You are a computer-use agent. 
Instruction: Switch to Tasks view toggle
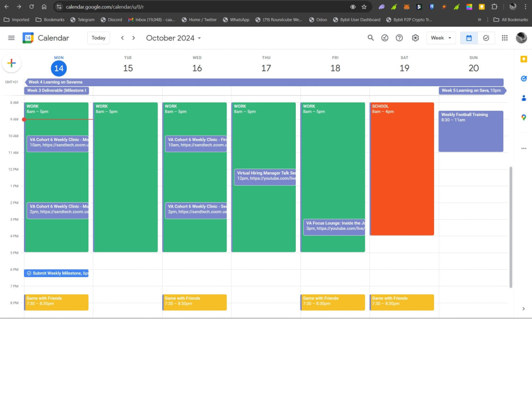(486, 38)
